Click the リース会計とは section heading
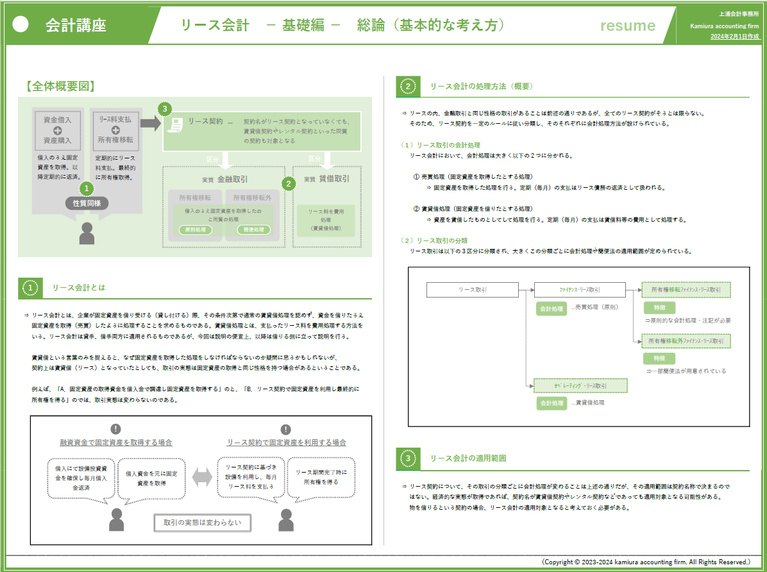The image size is (767, 572). coord(78,288)
